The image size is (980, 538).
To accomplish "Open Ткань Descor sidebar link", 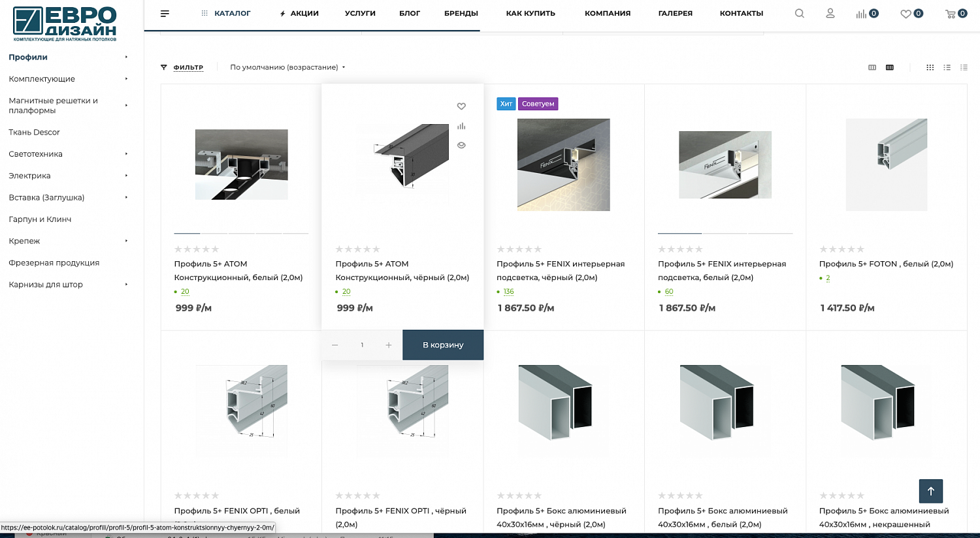I will pos(34,133).
